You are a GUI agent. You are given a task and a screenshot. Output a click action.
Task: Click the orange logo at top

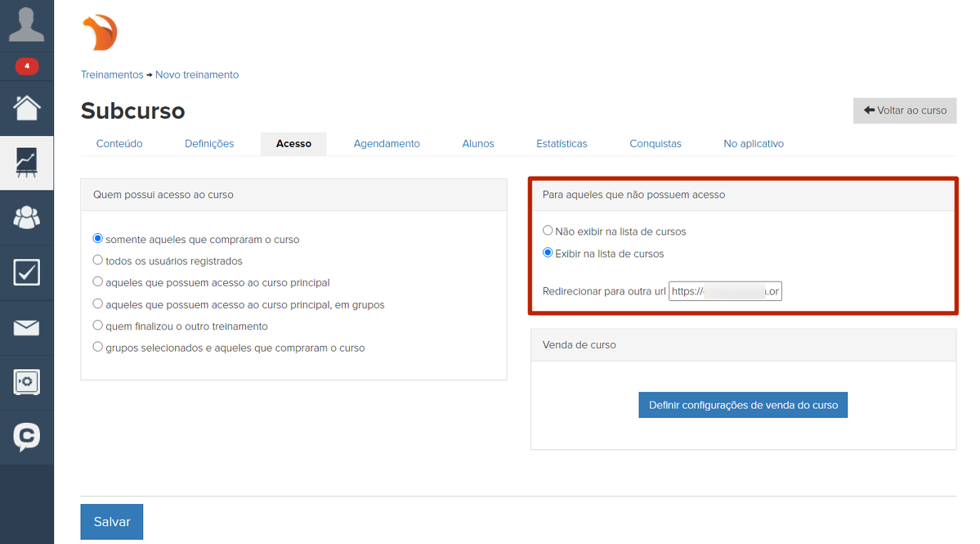101,33
